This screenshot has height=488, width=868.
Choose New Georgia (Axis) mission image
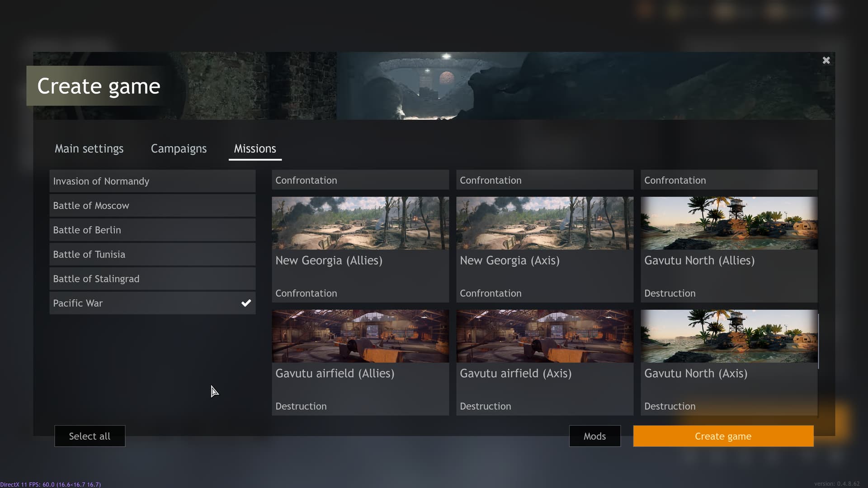pyautogui.click(x=545, y=223)
